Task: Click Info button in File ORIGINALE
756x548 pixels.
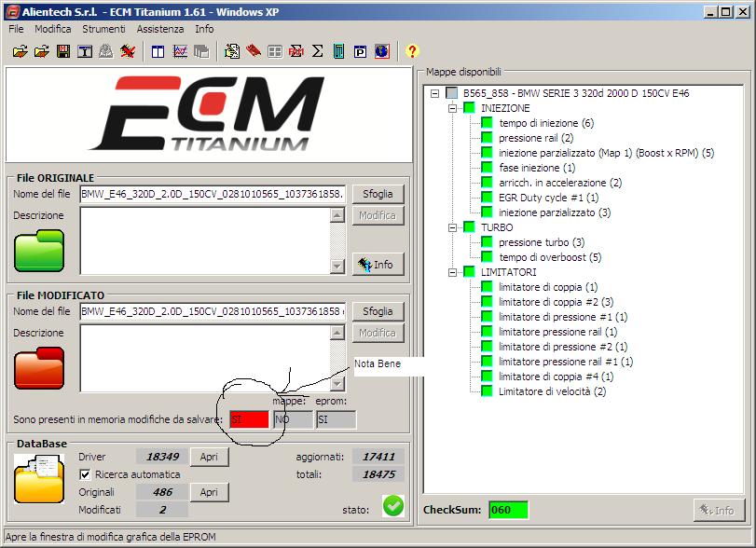Action: coord(378,265)
